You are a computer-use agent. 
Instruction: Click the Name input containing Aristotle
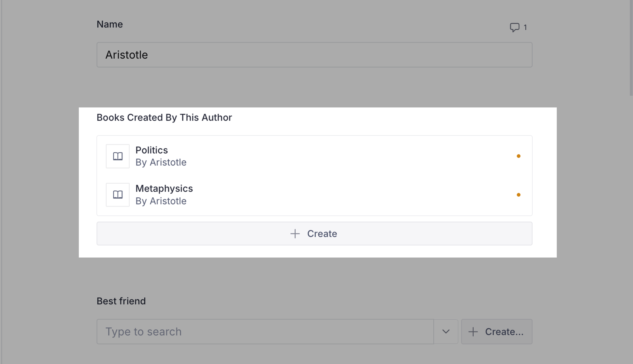click(x=314, y=55)
